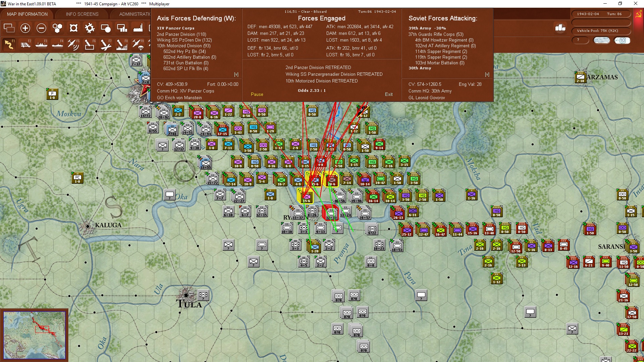Toggle F7 bomb airfield mode
The width and height of the screenshot is (644, 362).
tap(105, 44)
